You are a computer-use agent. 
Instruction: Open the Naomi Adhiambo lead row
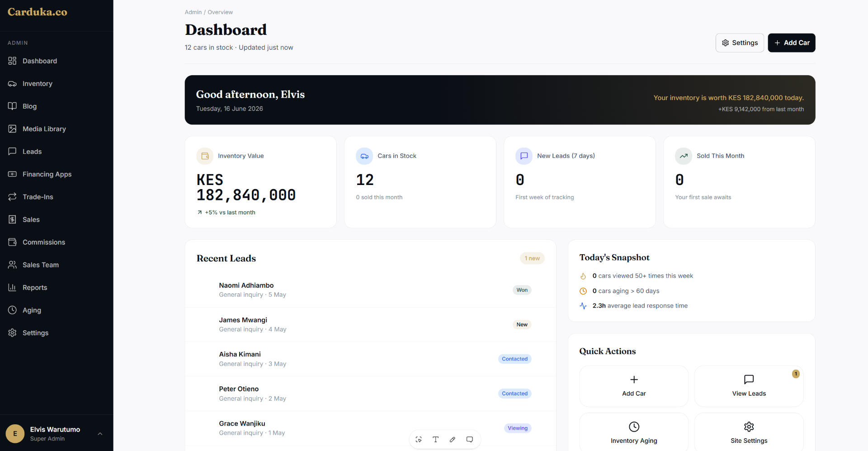coord(370,290)
